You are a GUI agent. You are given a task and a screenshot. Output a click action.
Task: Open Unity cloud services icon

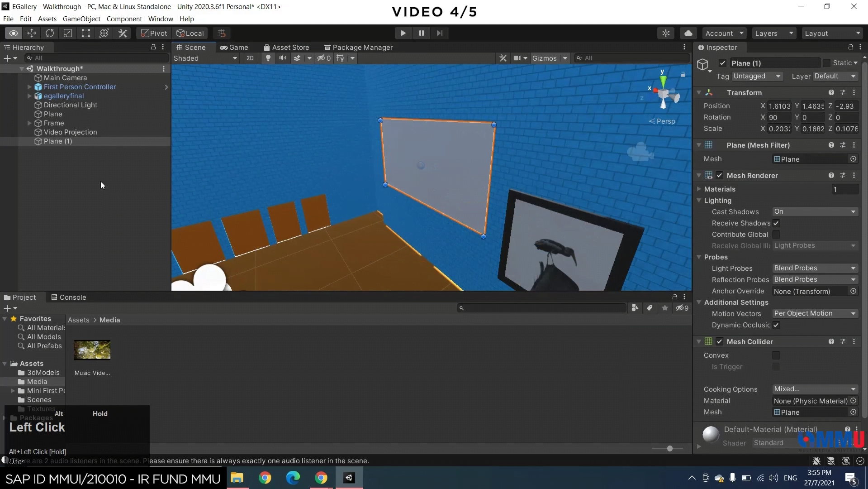point(688,33)
